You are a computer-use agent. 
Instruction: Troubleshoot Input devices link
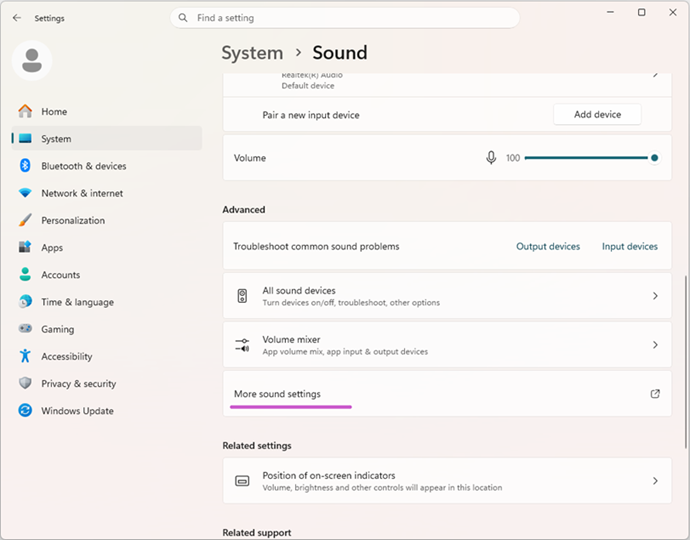click(x=630, y=246)
